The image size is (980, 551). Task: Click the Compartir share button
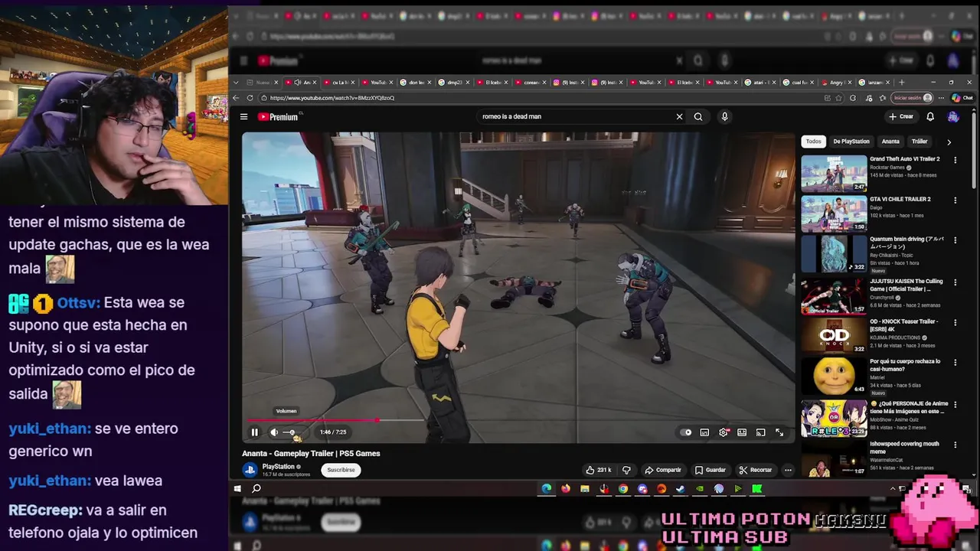click(x=663, y=470)
